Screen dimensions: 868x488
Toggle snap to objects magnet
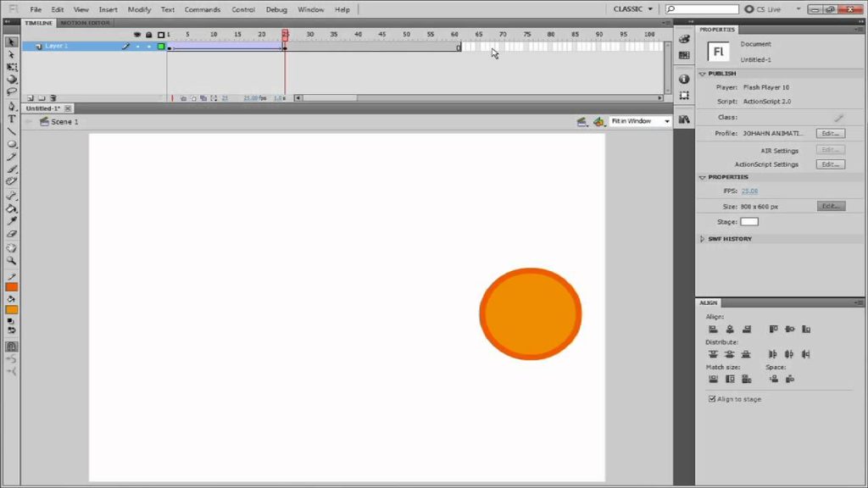(x=11, y=347)
